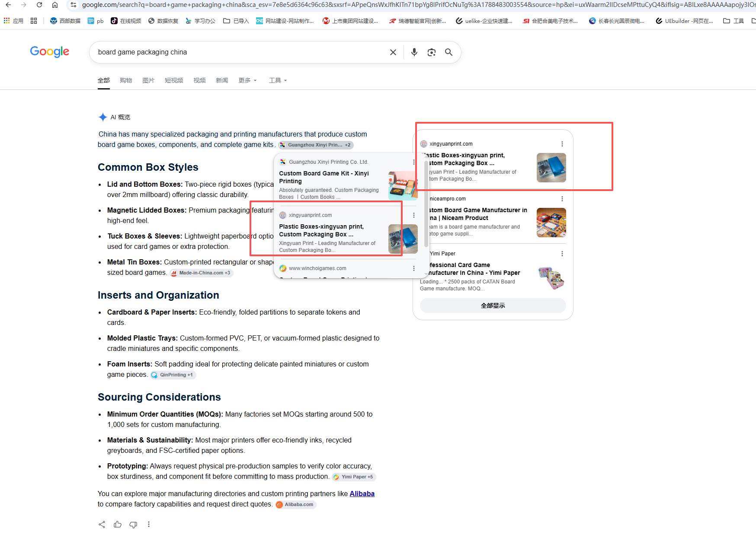Open more options below the AI overview
Viewport: 756px width, 535px height.
tap(149, 524)
